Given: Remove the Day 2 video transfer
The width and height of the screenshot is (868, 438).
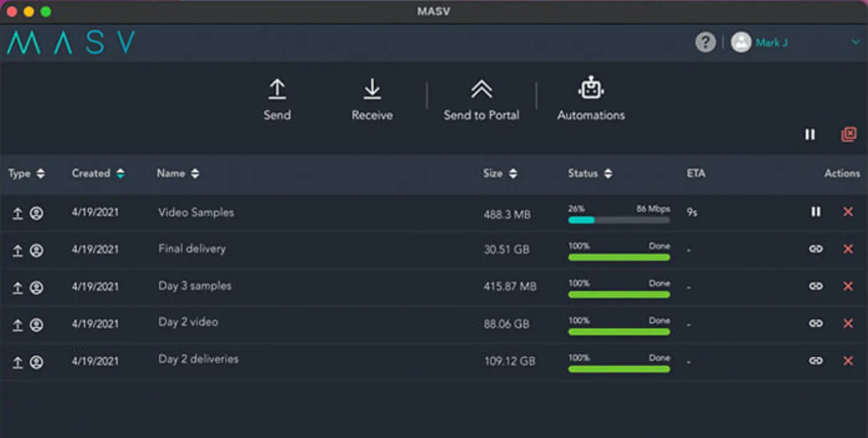Looking at the screenshot, I should tap(848, 323).
